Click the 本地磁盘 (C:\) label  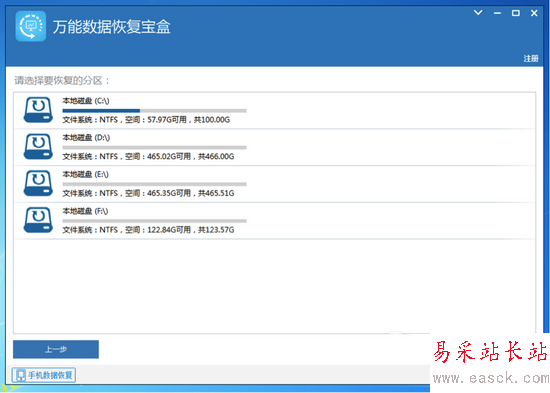point(86,101)
